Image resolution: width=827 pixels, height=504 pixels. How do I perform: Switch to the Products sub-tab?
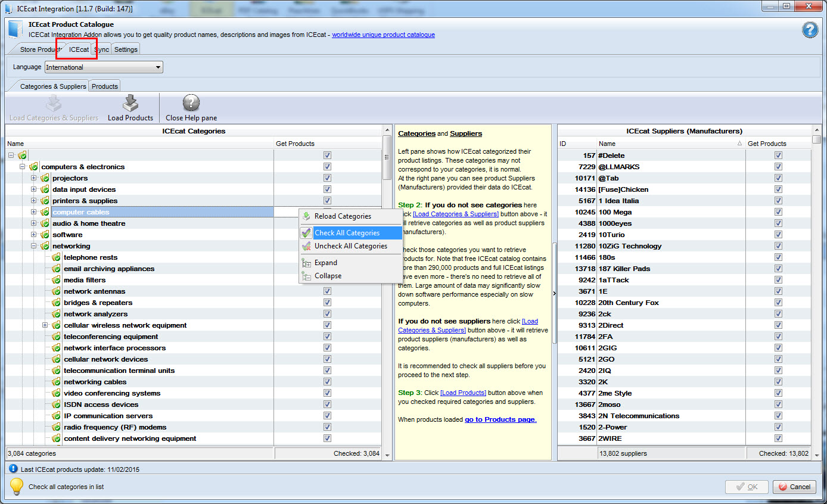105,86
